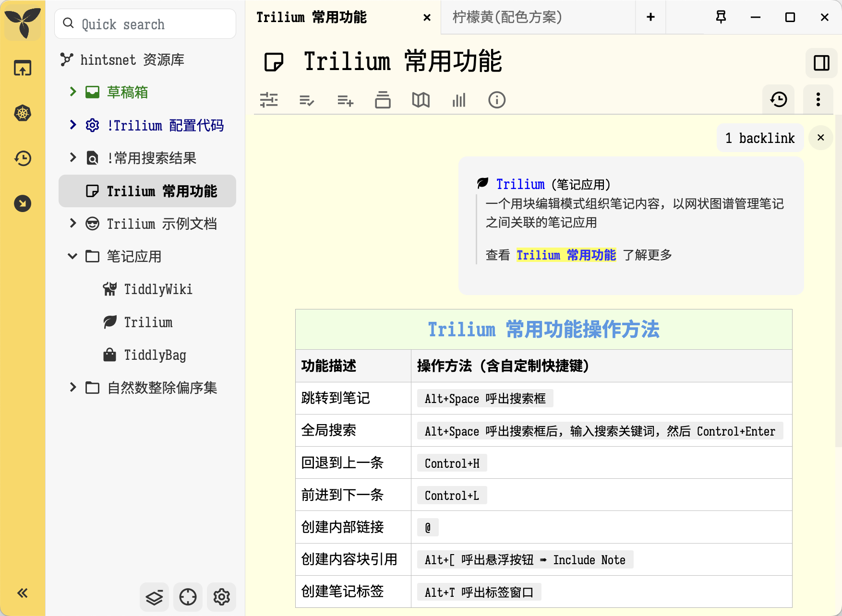This screenshot has height=616, width=842.
Task: Click the scroll-to-active-note crosshair icon
Action: pyautogui.click(x=188, y=597)
